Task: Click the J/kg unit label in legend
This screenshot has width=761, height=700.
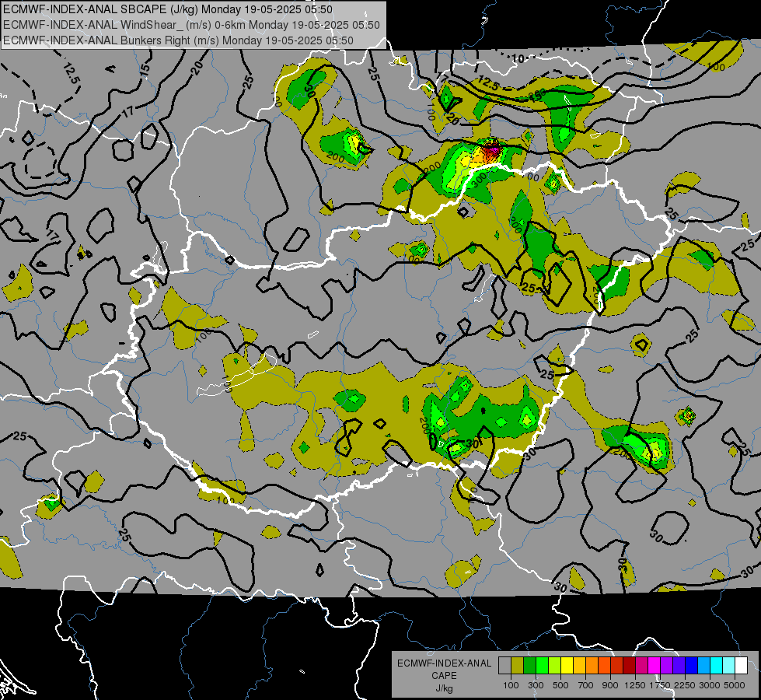Action: 444,688
